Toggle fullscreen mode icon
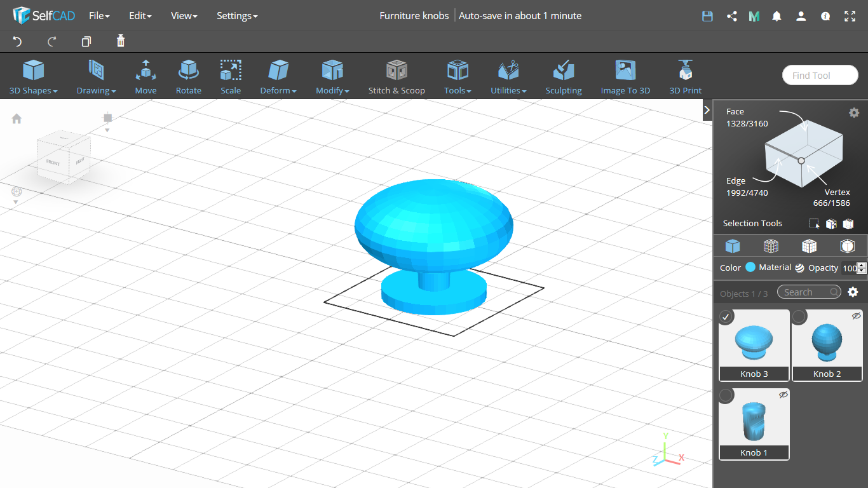 click(x=850, y=16)
